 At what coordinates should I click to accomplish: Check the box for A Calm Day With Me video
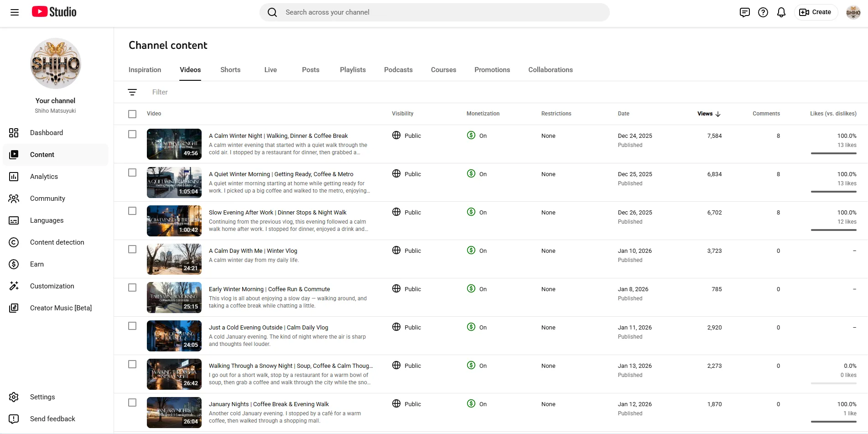pos(132,249)
